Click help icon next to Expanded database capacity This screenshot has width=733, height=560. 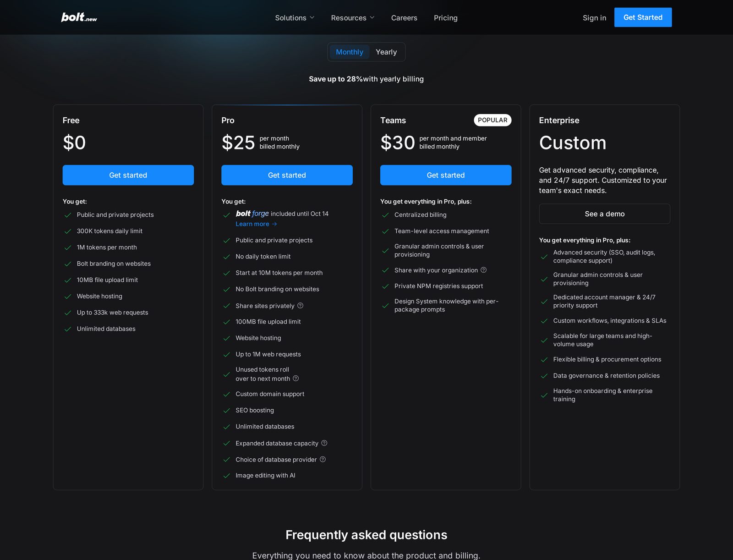[x=324, y=443]
